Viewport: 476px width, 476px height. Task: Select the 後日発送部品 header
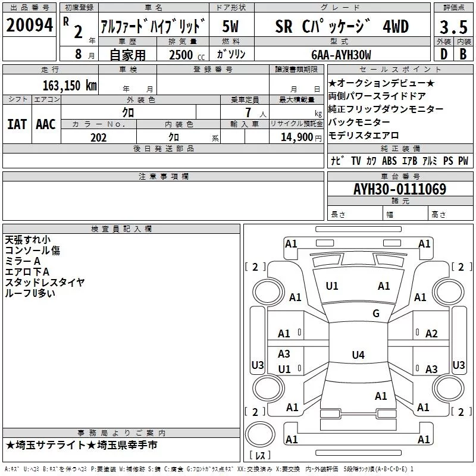tap(163, 148)
